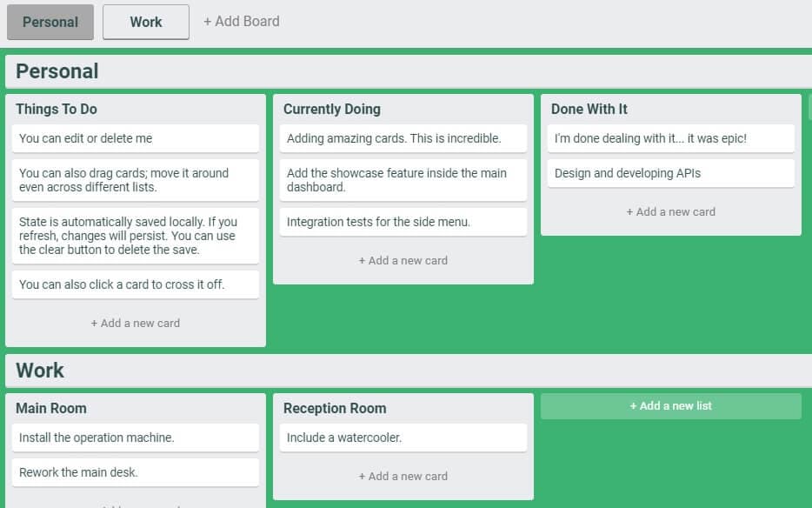Click 'Install the operation machine' card
The height and width of the screenshot is (508, 812).
click(136, 438)
